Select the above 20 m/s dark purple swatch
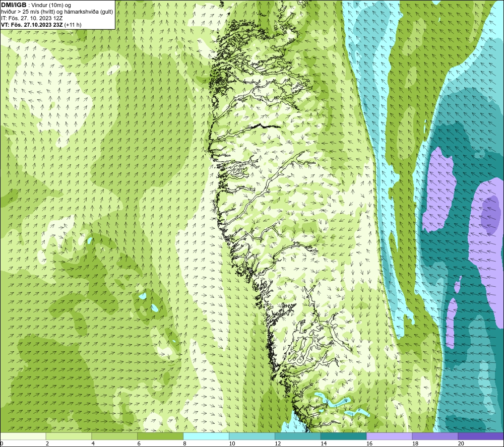504x447 pixels. click(x=481, y=436)
